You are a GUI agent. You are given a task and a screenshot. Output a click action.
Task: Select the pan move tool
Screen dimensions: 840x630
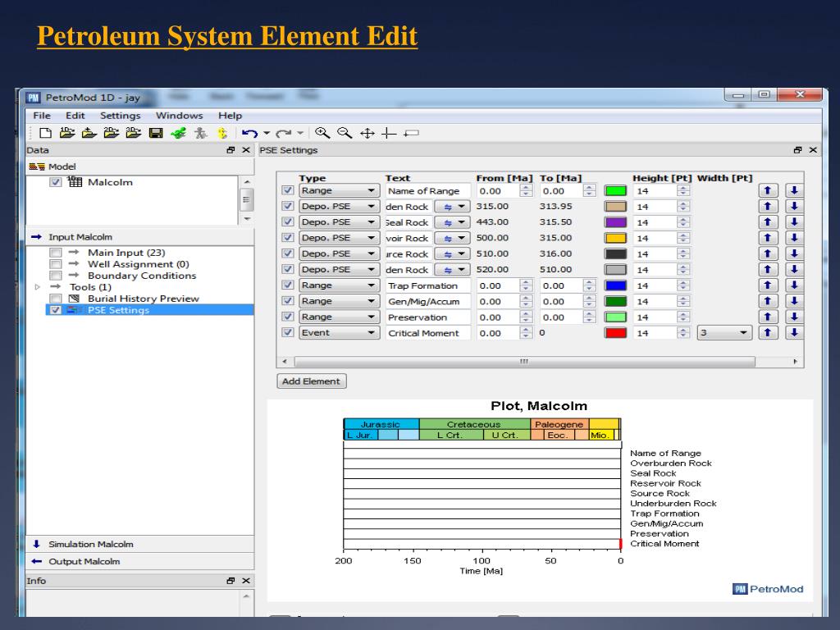(x=367, y=133)
